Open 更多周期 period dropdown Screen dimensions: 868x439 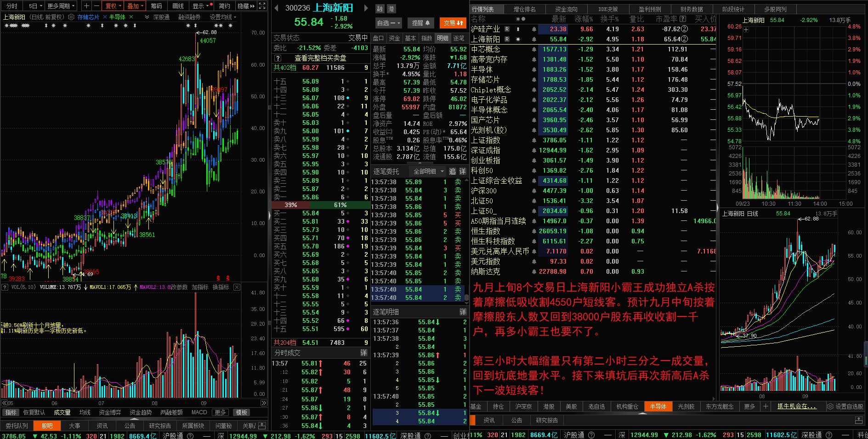pyautogui.click(x=61, y=6)
